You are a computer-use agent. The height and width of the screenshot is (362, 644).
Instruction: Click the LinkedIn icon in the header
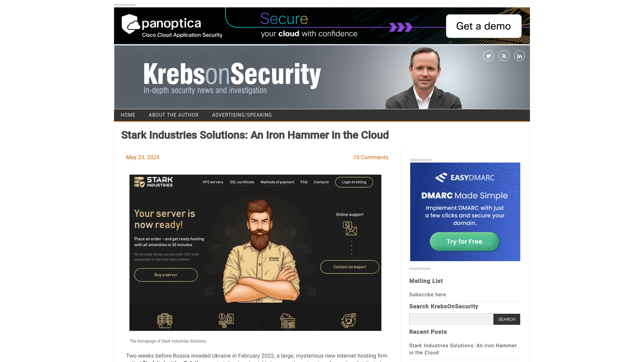(x=519, y=56)
